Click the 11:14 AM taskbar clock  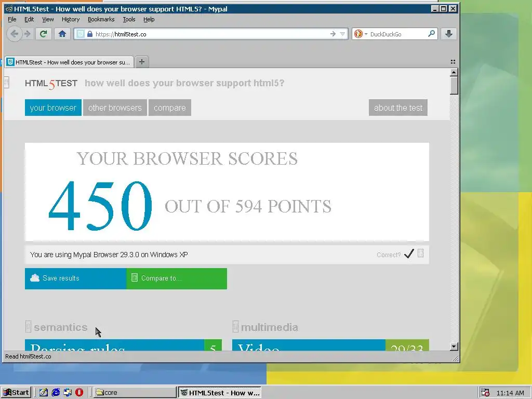coord(510,393)
